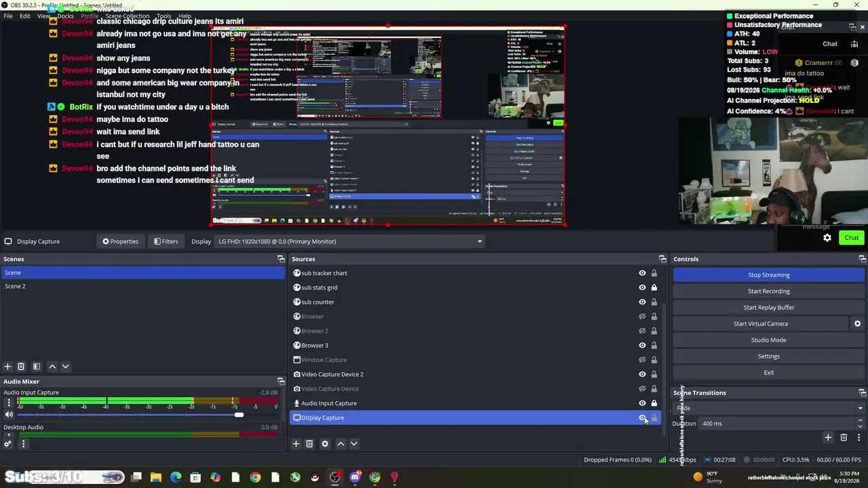Adjust Audio Input Capture volume slider
Viewport: 868px width, 488px height.
pyautogui.click(x=239, y=414)
